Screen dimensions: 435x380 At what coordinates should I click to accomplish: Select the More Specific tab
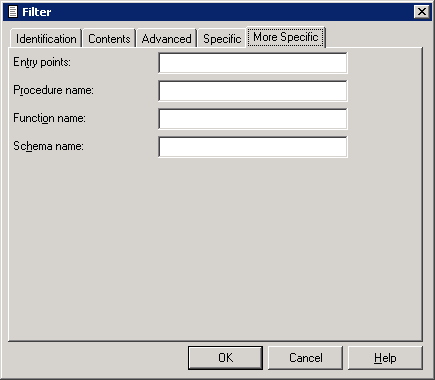click(286, 37)
